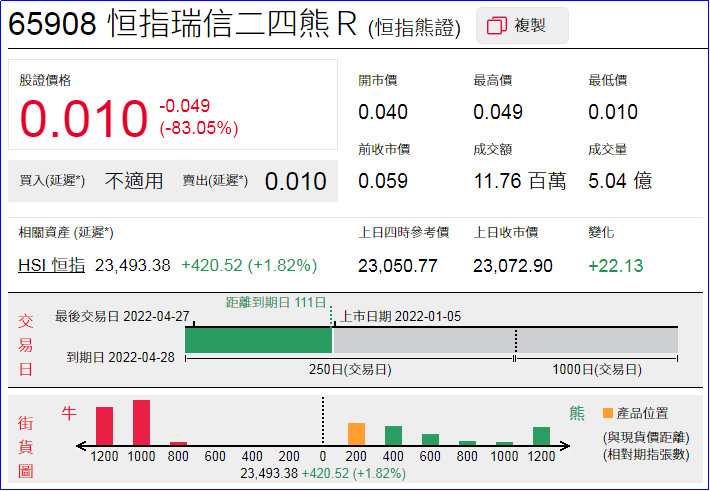
Task: Click the grey remaining portion of expiry bar
Action: [x=505, y=340]
